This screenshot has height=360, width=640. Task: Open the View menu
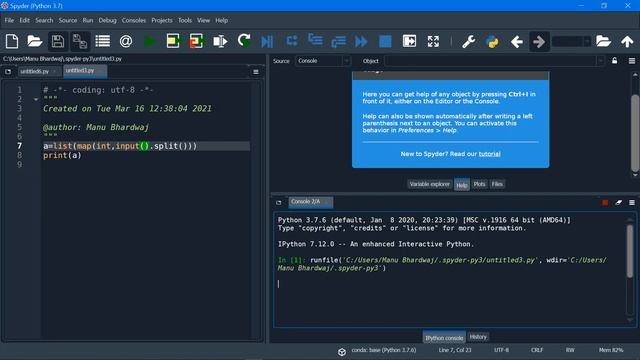203,20
